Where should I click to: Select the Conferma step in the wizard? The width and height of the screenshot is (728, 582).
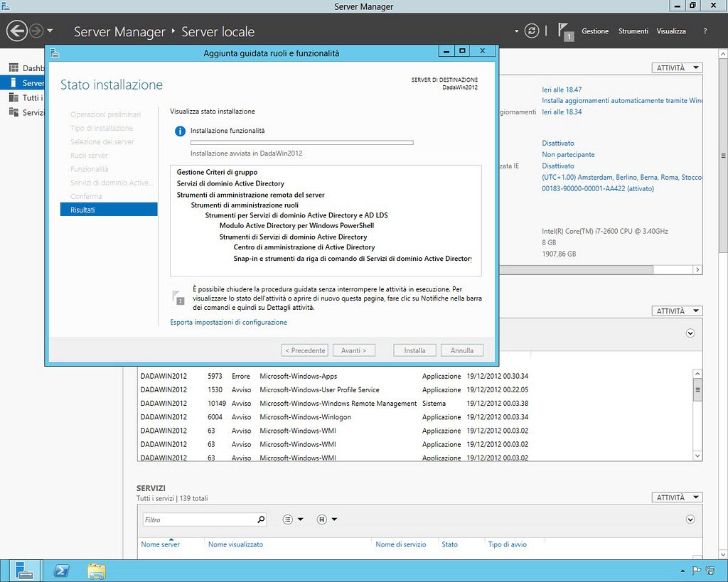[x=86, y=196]
